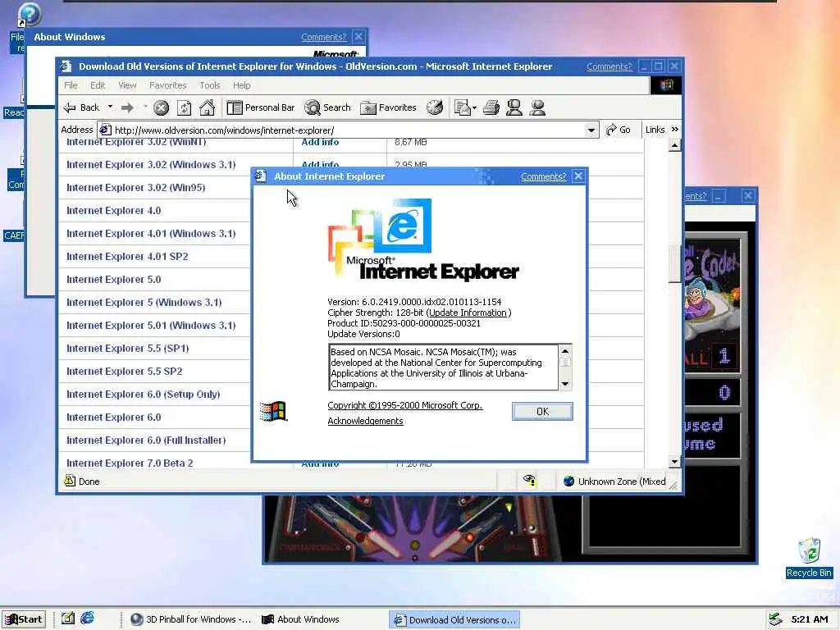Click the Windows flag throbber icon
The image size is (840, 630).
[x=666, y=85]
